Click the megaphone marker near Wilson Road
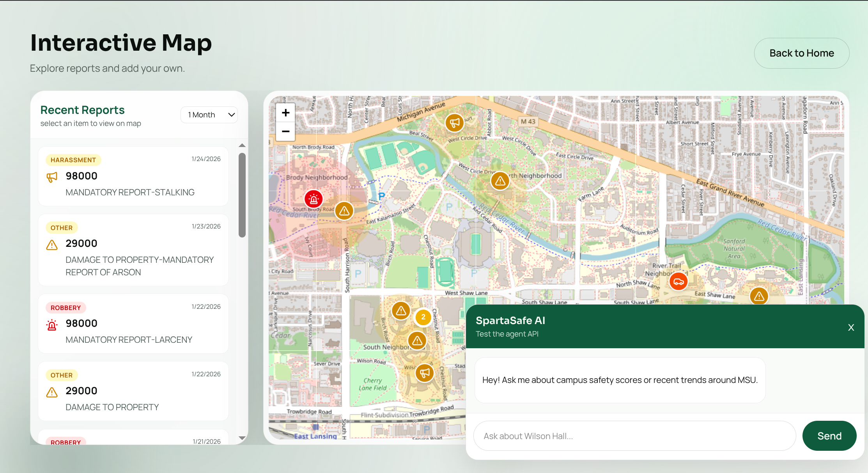 (425, 373)
